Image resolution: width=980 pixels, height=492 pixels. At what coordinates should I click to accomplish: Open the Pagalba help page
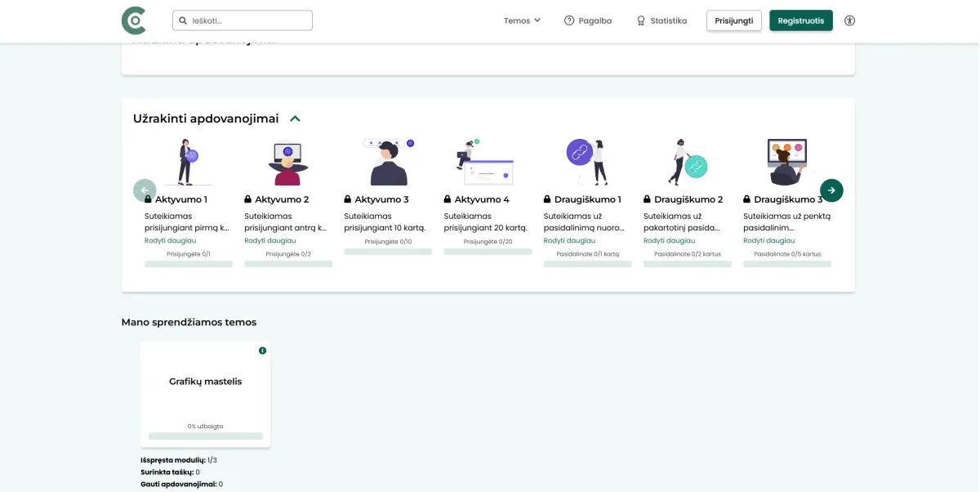(x=587, y=20)
